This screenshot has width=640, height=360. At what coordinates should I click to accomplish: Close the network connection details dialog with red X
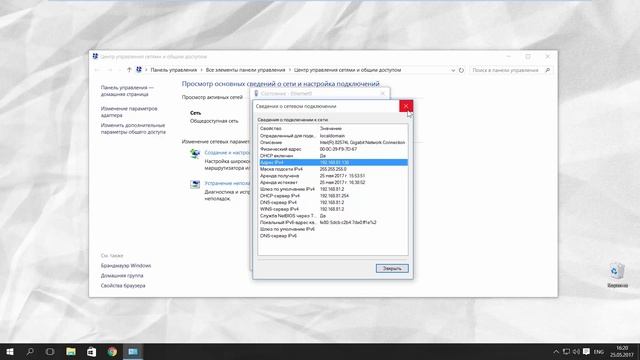pos(406,106)
